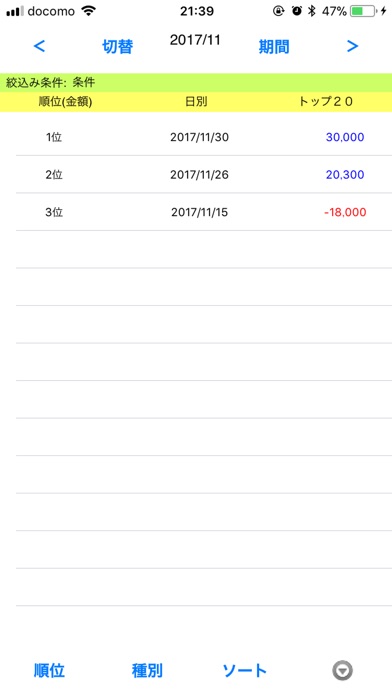Tap the トップ２０ column header
392x696 pixels.
pos(326,102)
